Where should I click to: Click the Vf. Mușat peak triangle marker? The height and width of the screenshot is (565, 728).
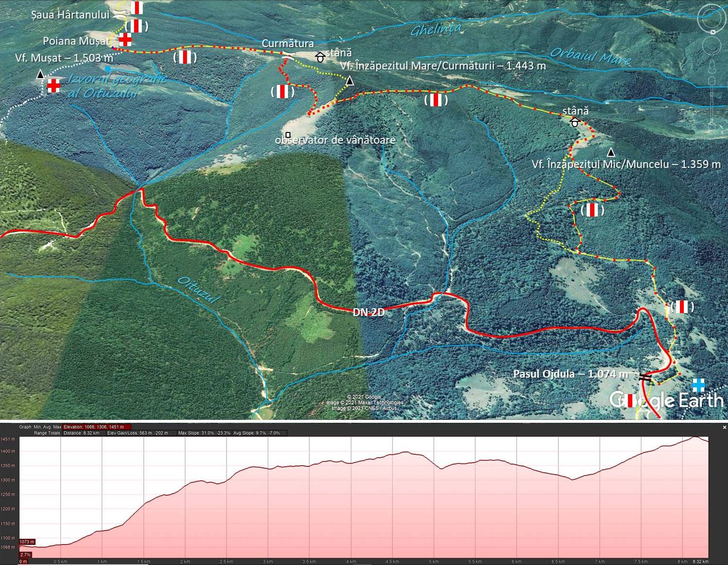coord(40,74)
